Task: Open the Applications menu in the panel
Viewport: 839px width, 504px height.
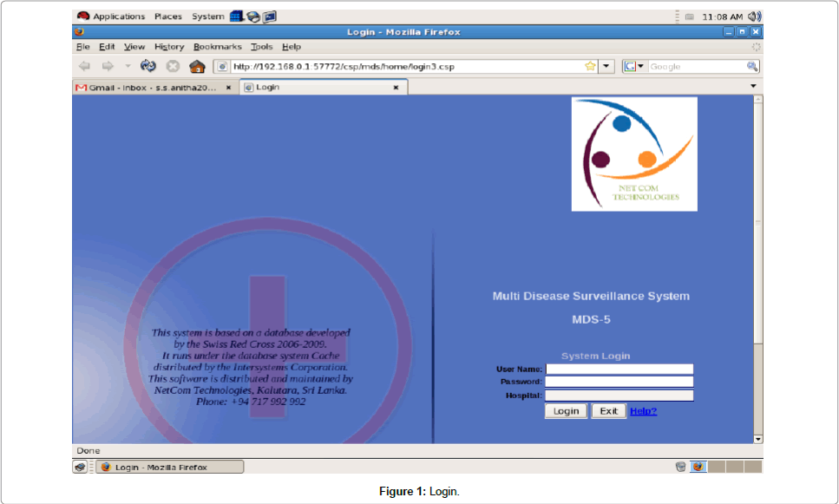Action: 111,16
